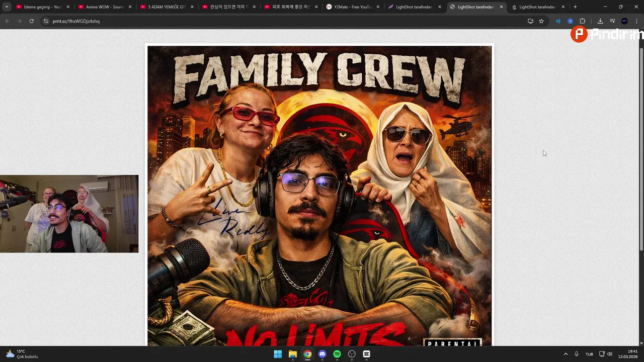This screenshot has height=362, width=644.
Task: Switch to the last LightShot tarafından tab
Action: click(538, 7)
